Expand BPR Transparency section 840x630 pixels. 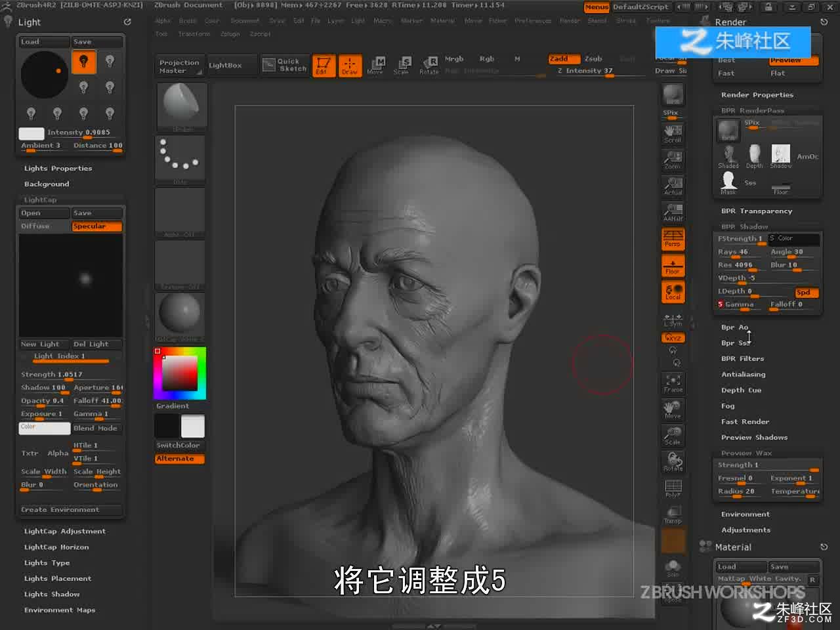click(757, 211)
